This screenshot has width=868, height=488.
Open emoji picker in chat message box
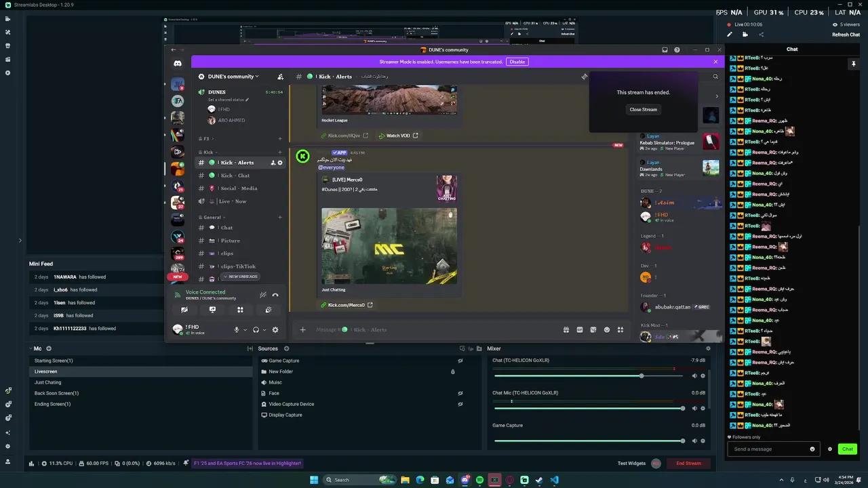812,449
